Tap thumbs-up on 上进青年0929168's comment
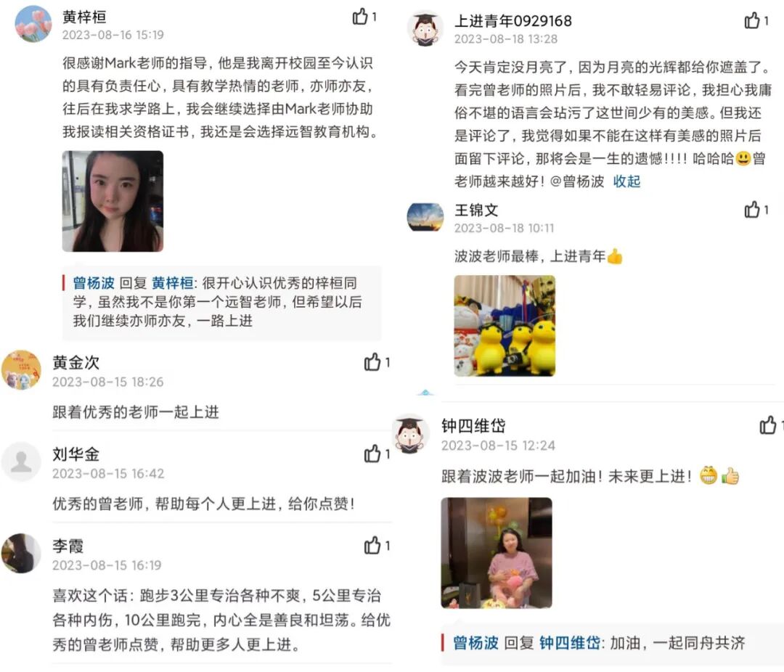This screenshot has width=784, height=672. (x=753, y=20)
